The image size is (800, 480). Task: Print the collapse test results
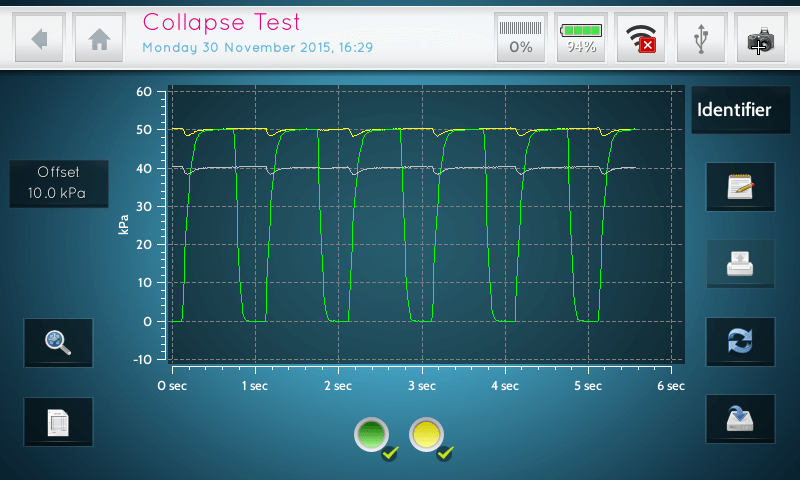point(740,264)
